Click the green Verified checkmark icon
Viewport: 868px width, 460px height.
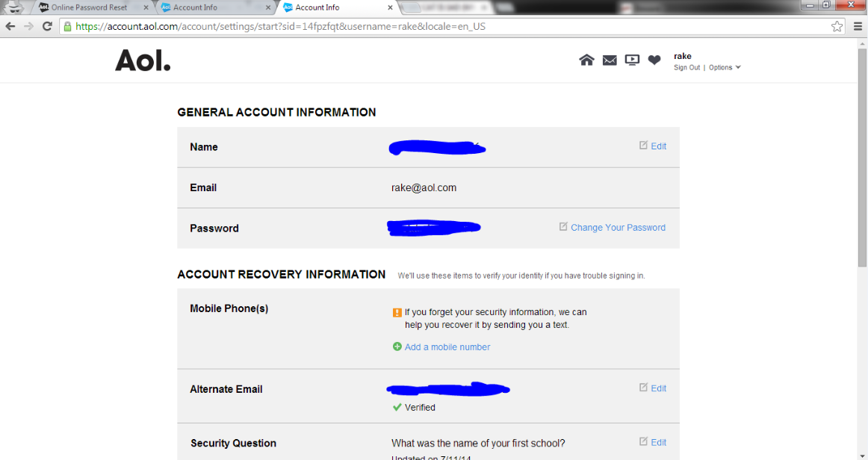[397, 408]
